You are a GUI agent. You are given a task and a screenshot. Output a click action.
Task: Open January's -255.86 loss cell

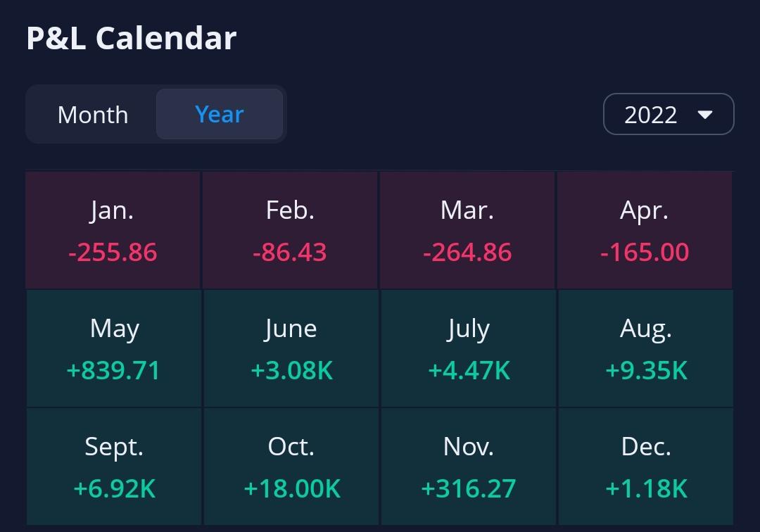113,231
